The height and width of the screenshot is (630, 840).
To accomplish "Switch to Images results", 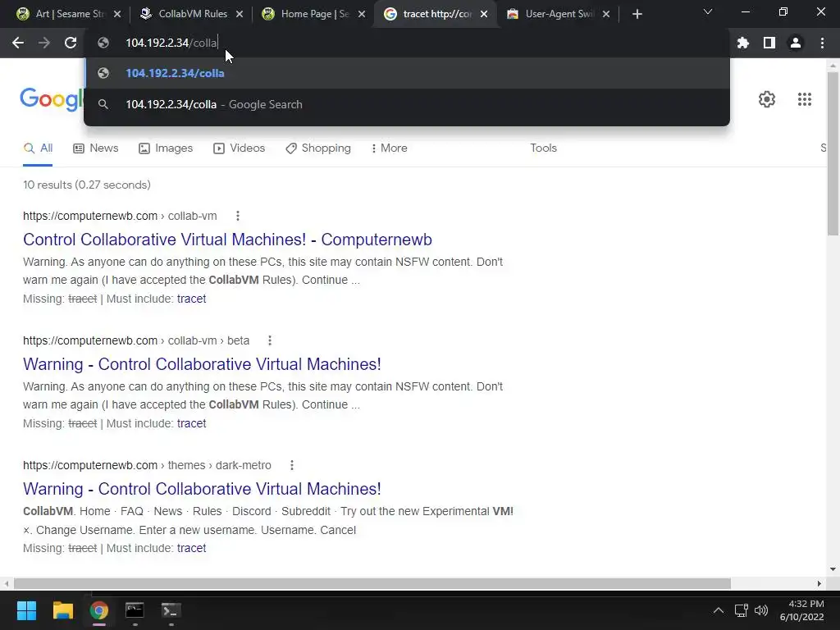I will point(166,148).
